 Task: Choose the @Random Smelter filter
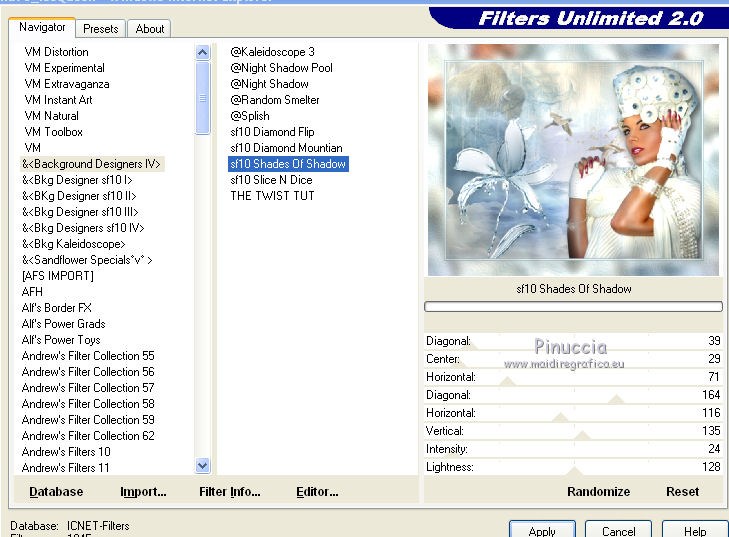click(x=275, y=100)
